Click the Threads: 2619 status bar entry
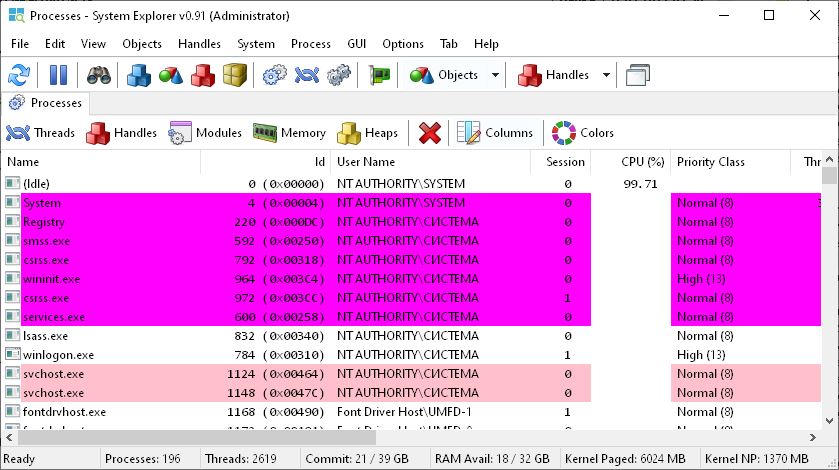The width and height of the screenshot is (839, 470). pyautogui.click(x=241, y=459)
